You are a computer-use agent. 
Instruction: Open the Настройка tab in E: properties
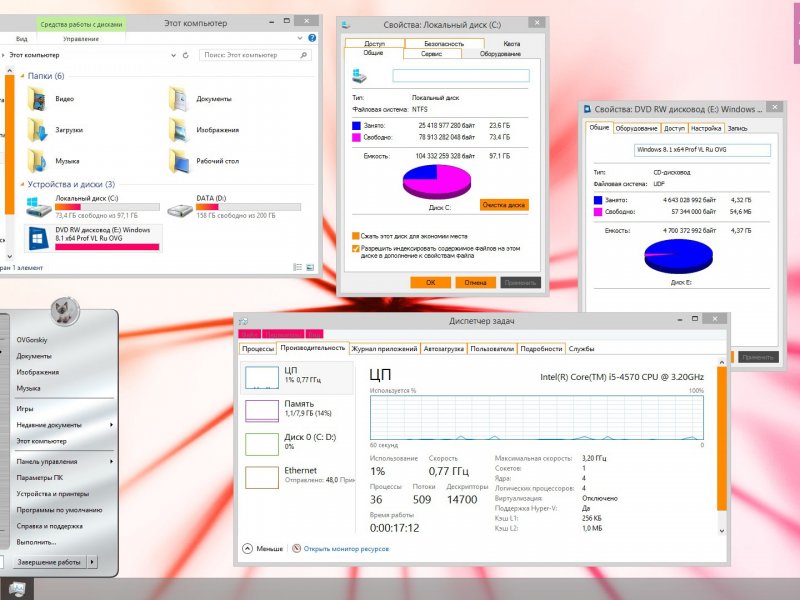click(x=706, y=129)
